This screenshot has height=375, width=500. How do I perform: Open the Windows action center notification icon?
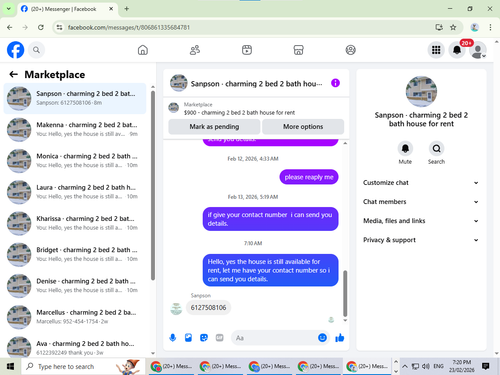[x=486, y=366]
